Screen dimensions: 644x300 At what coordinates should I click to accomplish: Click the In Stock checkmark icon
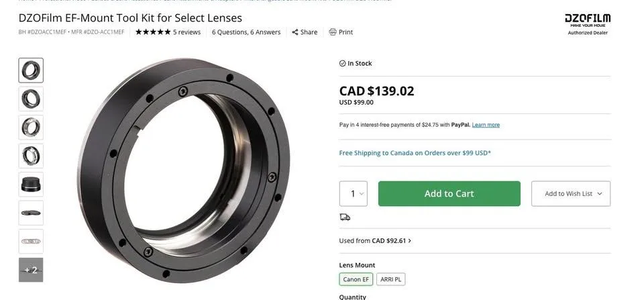point(342,63)
